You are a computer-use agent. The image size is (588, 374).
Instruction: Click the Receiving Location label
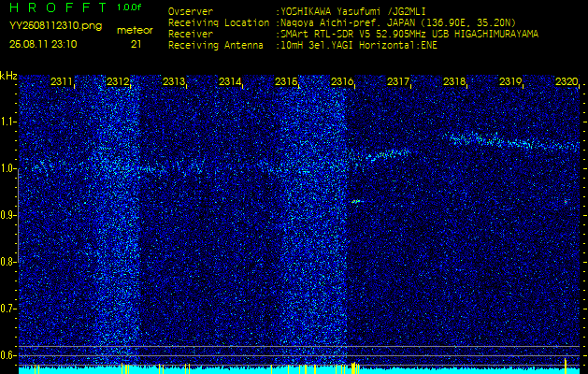[219, 22]
